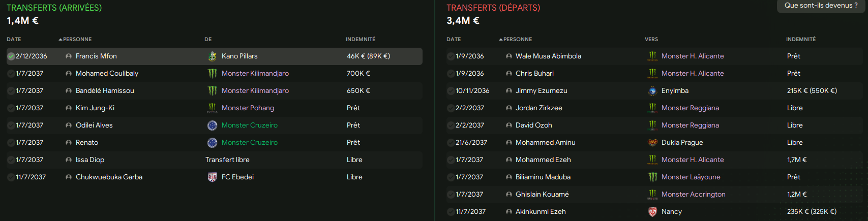Click the FC Ebedei club crest
The image size is (868, 221).
point(213,177)
